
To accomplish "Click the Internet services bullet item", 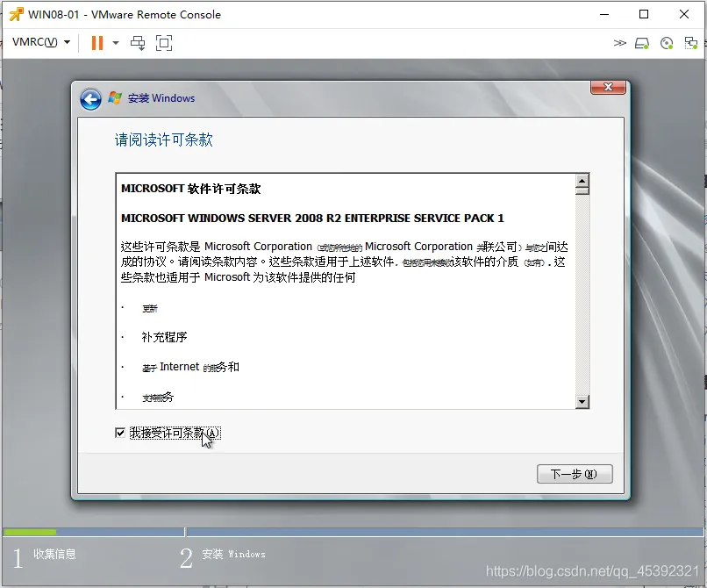I will tap(190, 367).
